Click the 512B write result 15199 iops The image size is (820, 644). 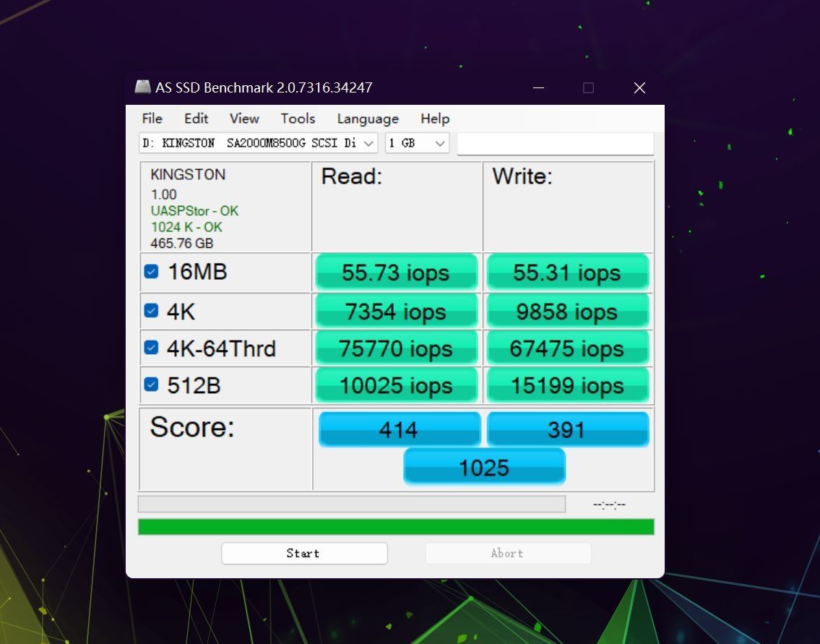(567, 385)
